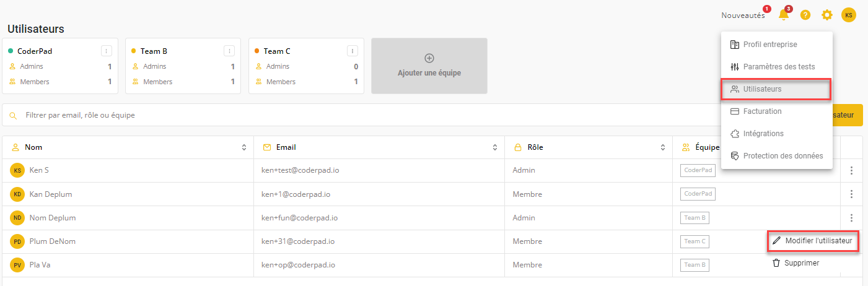Select Facturation from settings menu
868x286 pixels.
pyautogui.click(x=762, y=111)
